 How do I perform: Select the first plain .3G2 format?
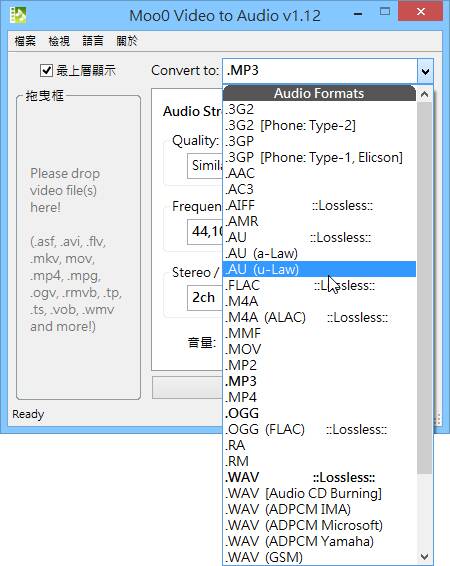319,109
